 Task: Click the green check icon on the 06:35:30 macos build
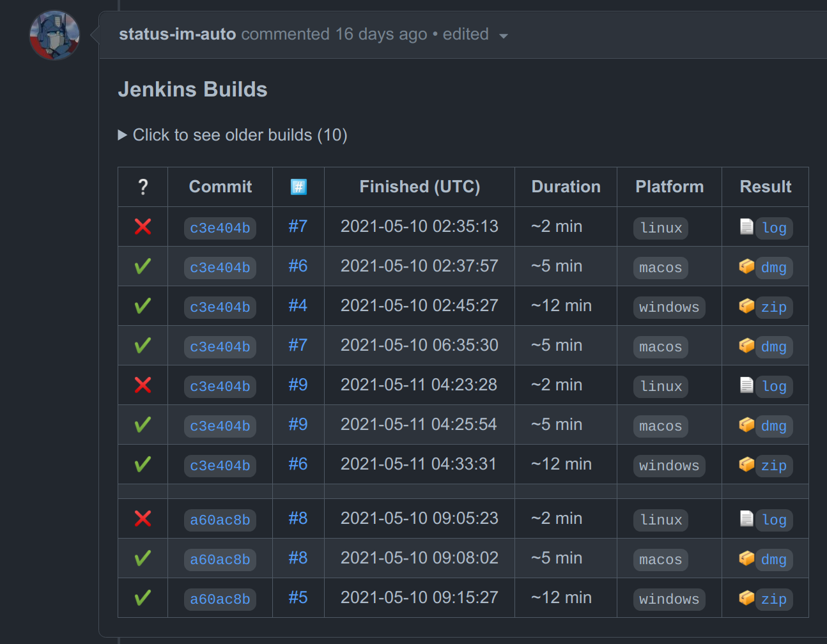142,345
